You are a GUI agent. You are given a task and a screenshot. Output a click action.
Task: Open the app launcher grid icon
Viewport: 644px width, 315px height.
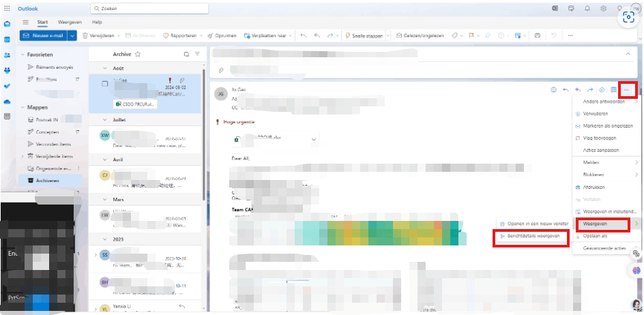pyautogui.click(x=7, y=9)
